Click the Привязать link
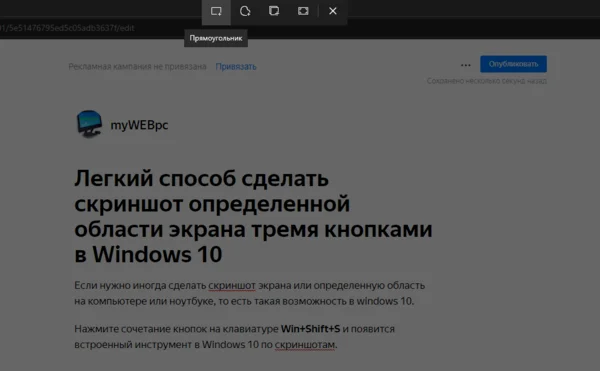 [236, 67]
